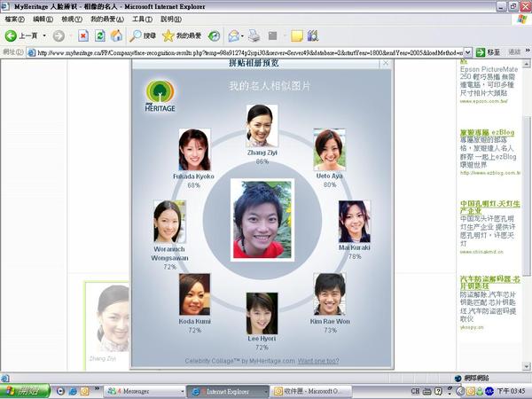Click the Internet Explorer quick launch icon
The width and height of the screenshot is (532, 399).
tap(73, 391)
